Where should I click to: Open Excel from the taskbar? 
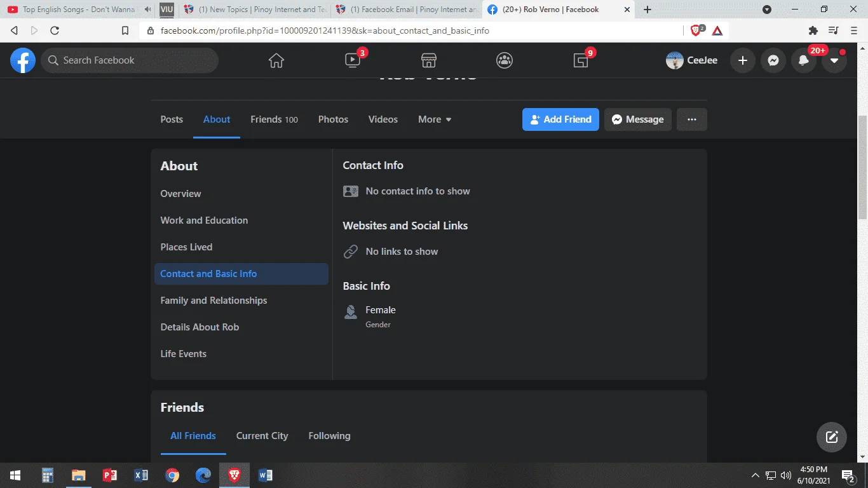[141, 475]
